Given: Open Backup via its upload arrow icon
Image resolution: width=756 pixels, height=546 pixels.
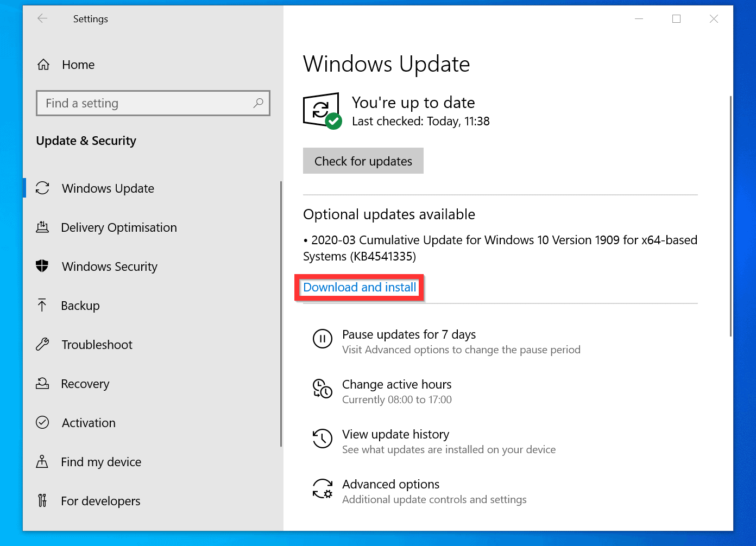Looking at the screenshot, I should point(43,305).
